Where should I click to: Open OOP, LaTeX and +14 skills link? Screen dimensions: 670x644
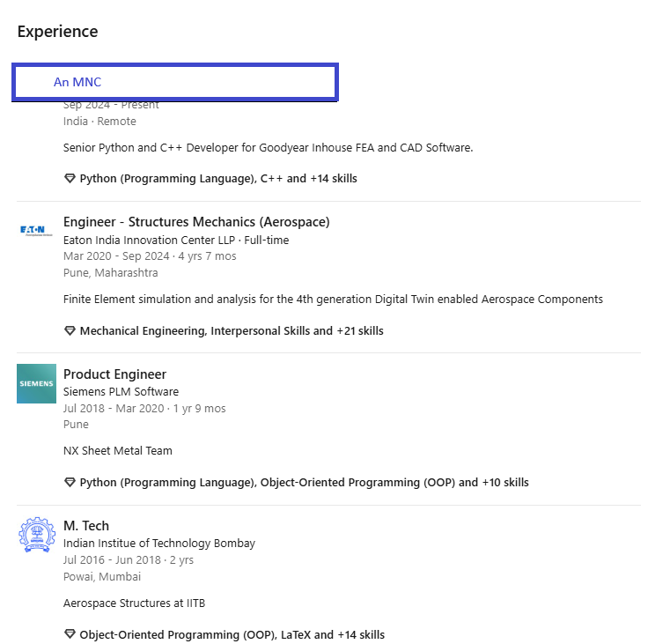pos(232,634)
